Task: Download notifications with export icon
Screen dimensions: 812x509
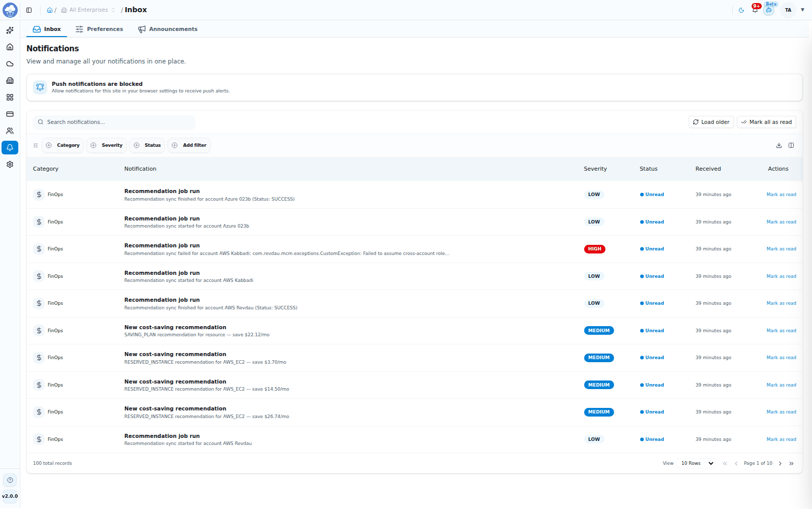Action: pyautogui.click(x=779, y=145)
